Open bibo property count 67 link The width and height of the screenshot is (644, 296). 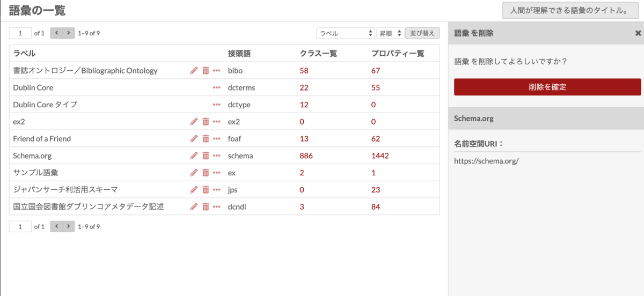376,70
